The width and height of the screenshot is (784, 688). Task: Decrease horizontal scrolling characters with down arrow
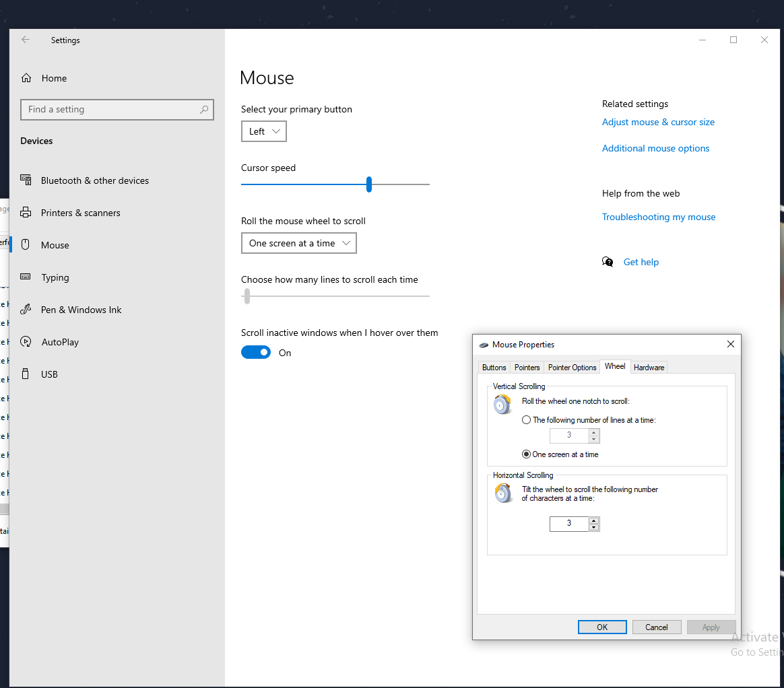593,528
